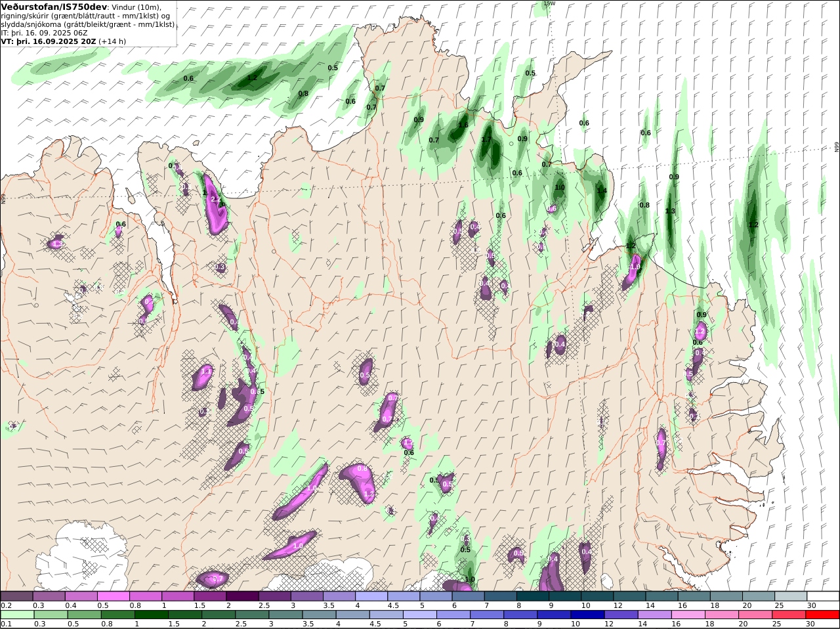Select upper legend darkest purple swatch 2 to 2.5

[x=242, y=596]
